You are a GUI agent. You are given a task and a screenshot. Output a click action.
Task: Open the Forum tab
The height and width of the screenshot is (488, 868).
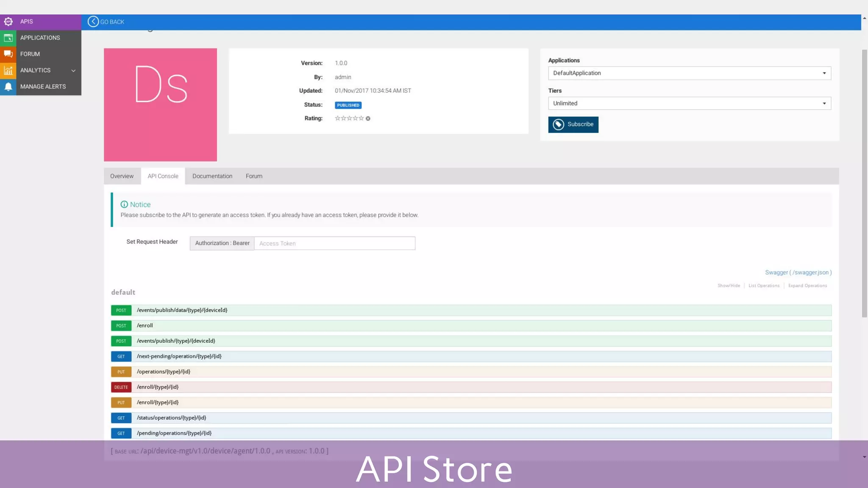(x=254, y=176)
